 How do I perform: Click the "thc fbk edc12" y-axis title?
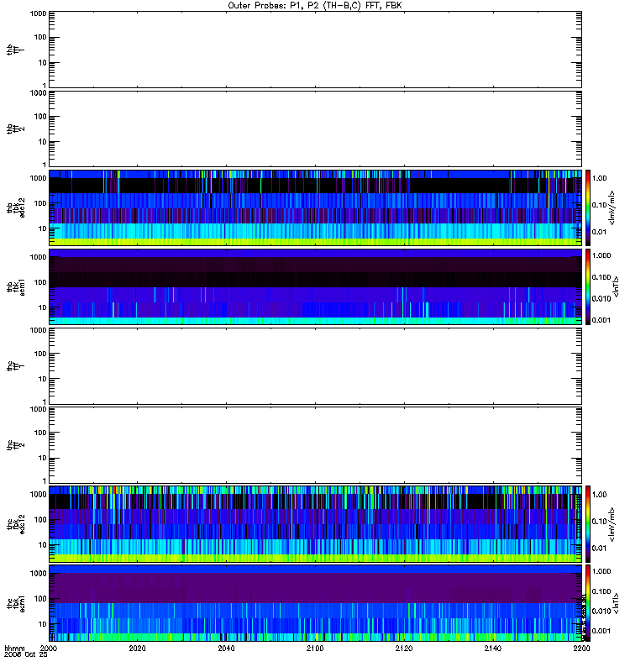[16, 523]
